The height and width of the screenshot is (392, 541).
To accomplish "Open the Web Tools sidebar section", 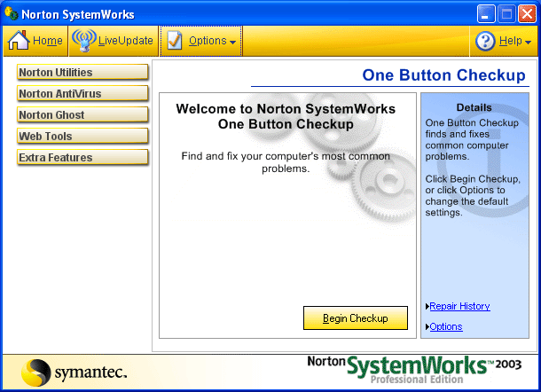I will [82, 137].
